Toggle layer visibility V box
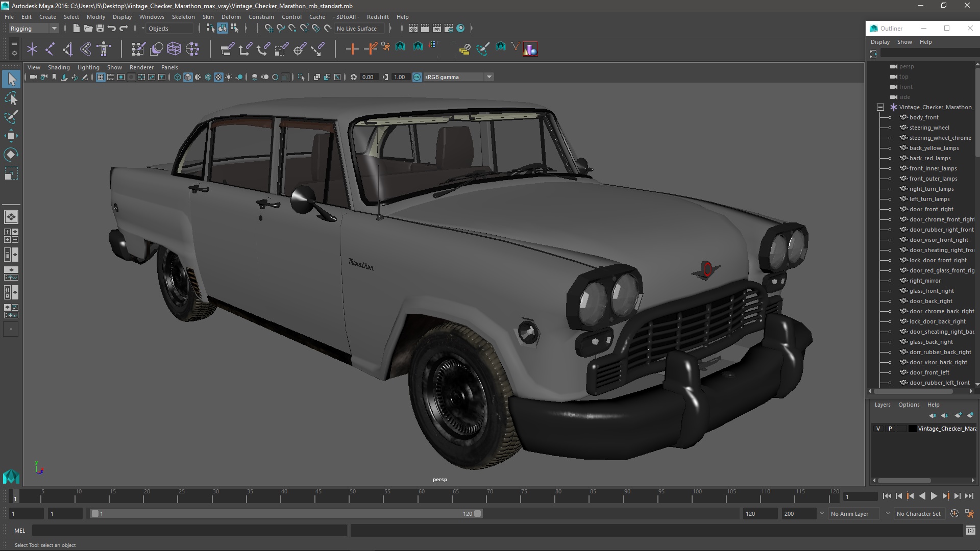 [x=878, y=429]
